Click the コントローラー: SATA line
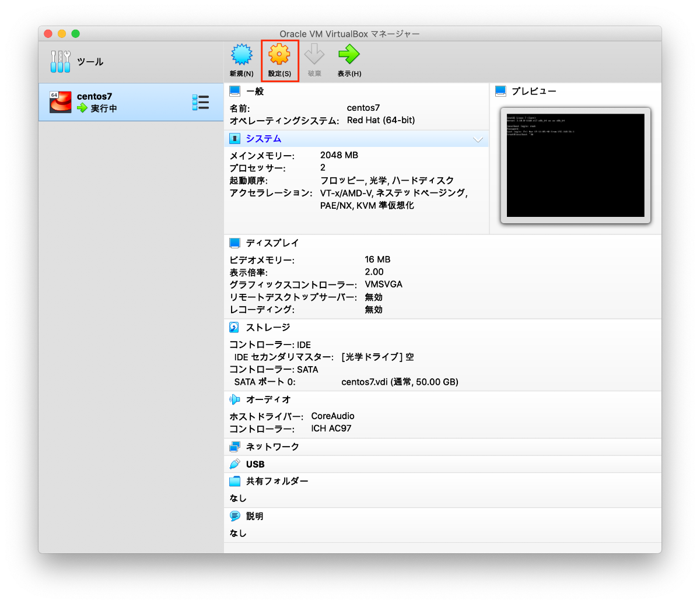The width and height of the screenshot is (700, 604). point(274,370)
